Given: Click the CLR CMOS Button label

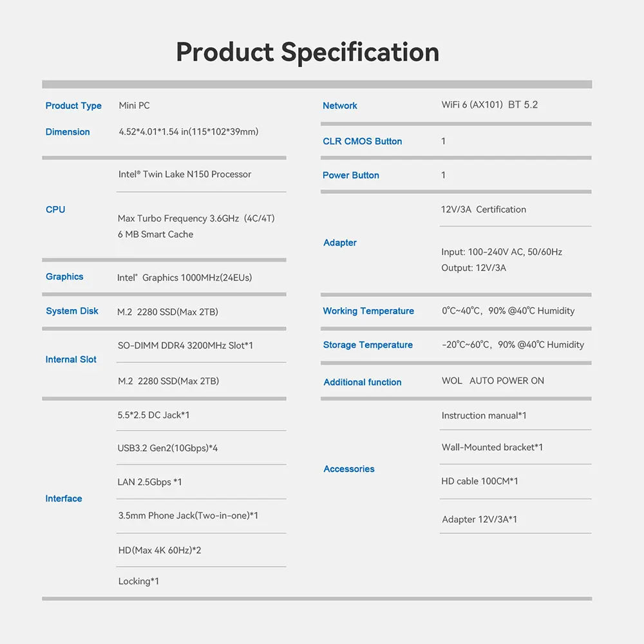Looking at the screenshot, I should pos(362,141).
